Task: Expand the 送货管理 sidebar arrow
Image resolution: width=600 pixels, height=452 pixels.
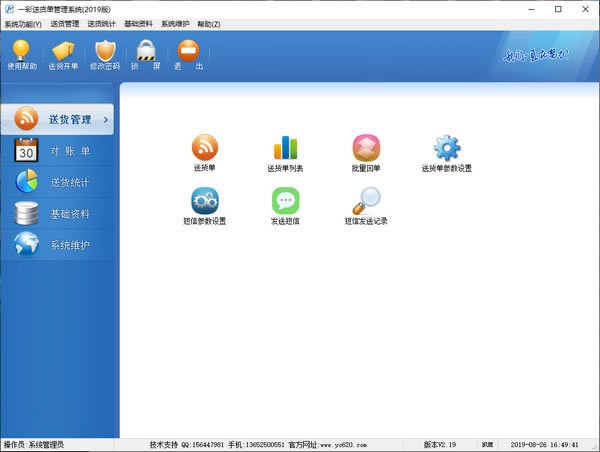Action: click(x=106, y=120)
